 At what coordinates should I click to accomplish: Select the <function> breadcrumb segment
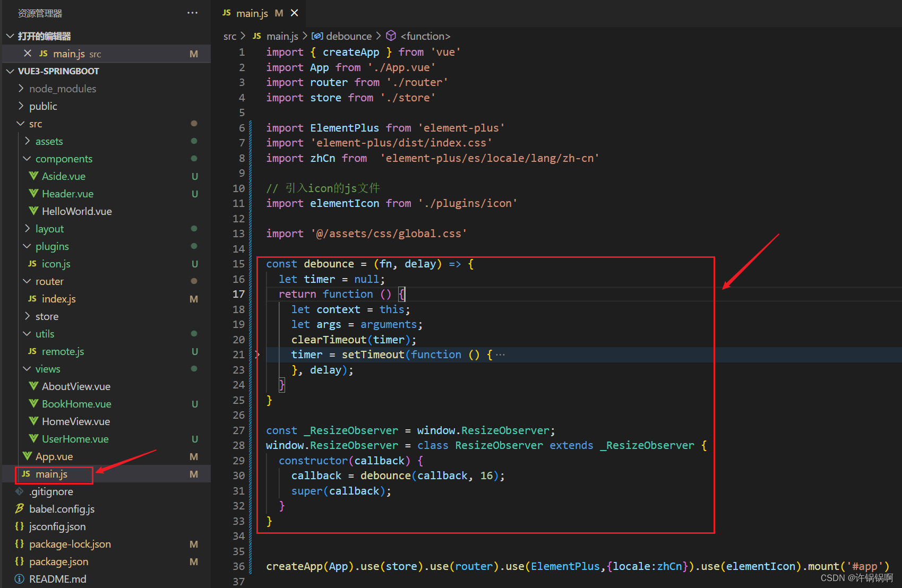coord(426,36)
